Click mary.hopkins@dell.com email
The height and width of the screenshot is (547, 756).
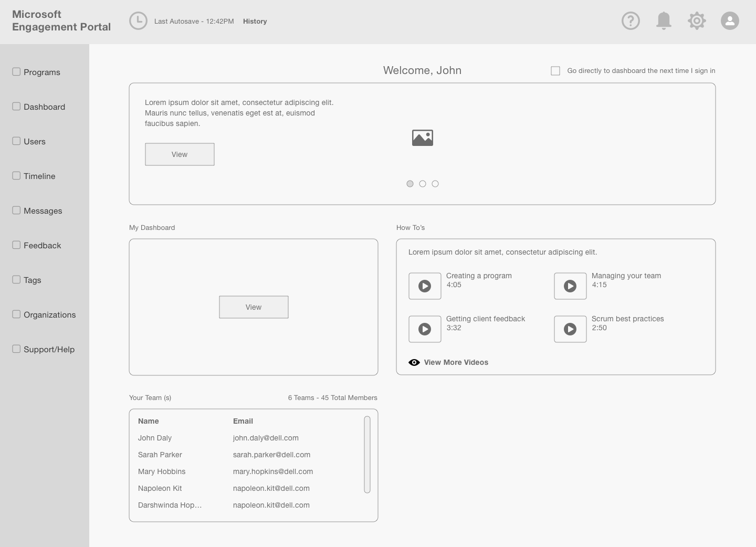coord(273,471)
